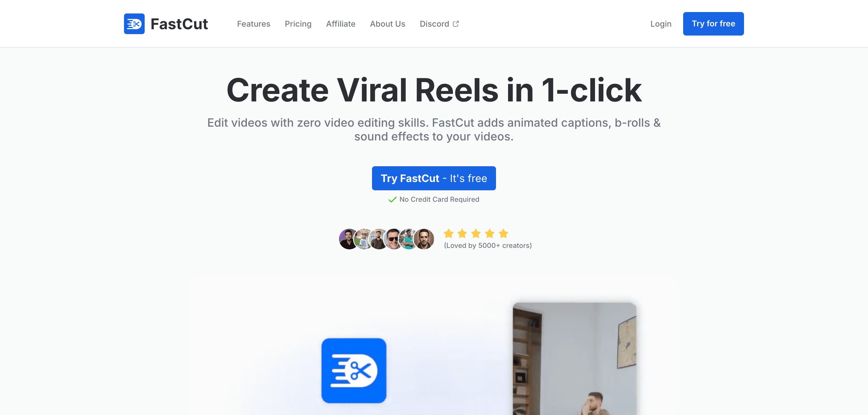Image resolution: width=868 pixels, height=415 pixels.
Task: Select the Pricing menu item
Action: tap(298, 24)
